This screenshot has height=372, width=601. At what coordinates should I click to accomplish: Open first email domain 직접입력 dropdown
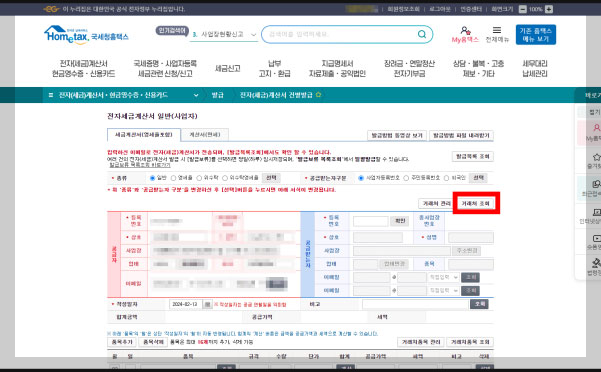pyautogui.click(x=443, y=277)
